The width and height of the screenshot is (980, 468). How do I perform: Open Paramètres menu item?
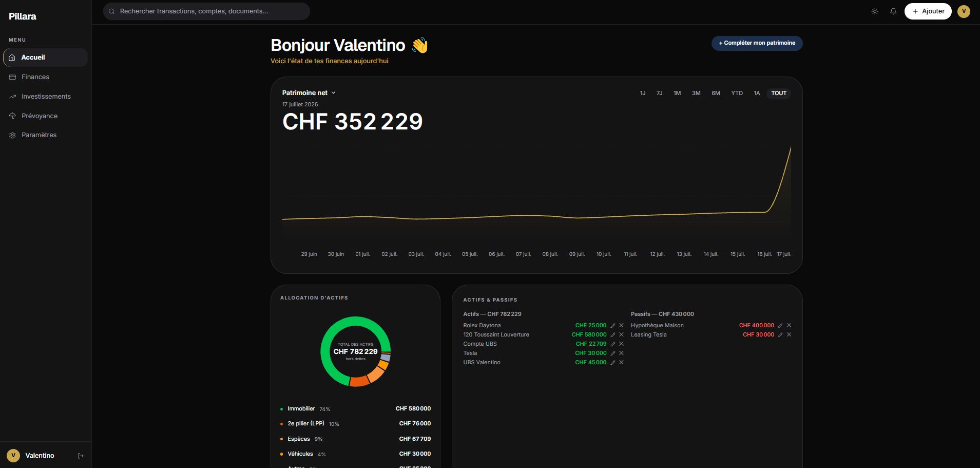(x=46, y=135)
